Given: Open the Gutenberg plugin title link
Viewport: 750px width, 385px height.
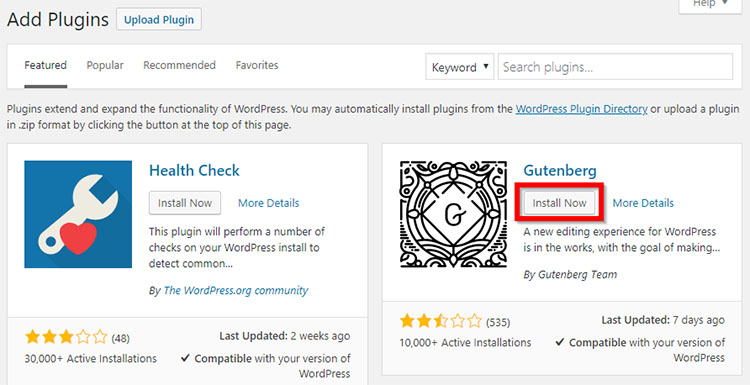Looking at the screenshot, I should [x=560, y=170].
